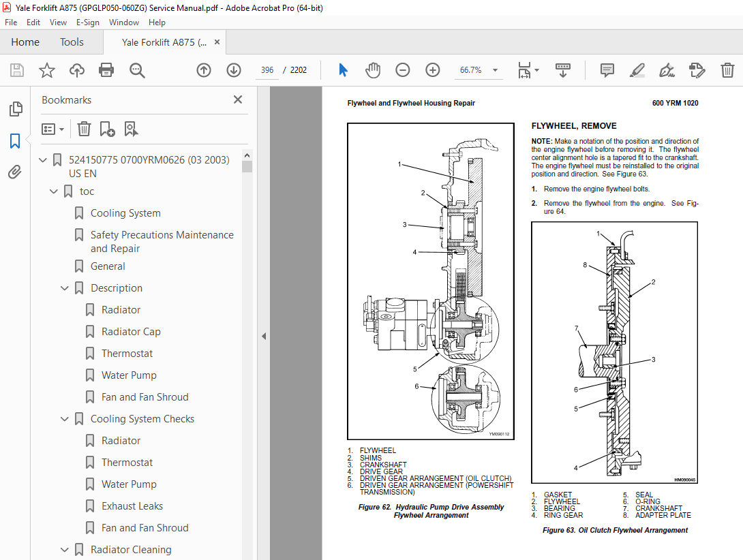Viewport: 743px width, 560px height.
Task: Collapse the Description bookmark node
Action: [65, 288]
